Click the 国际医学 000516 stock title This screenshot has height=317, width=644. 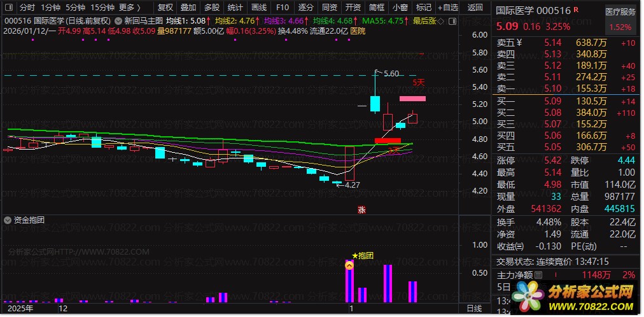tap(533, 11)
